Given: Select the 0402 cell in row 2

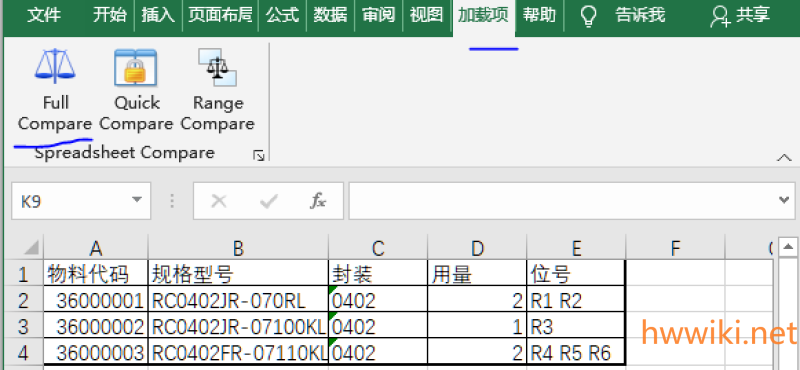Looking at the screenshot, I should 378,300.
